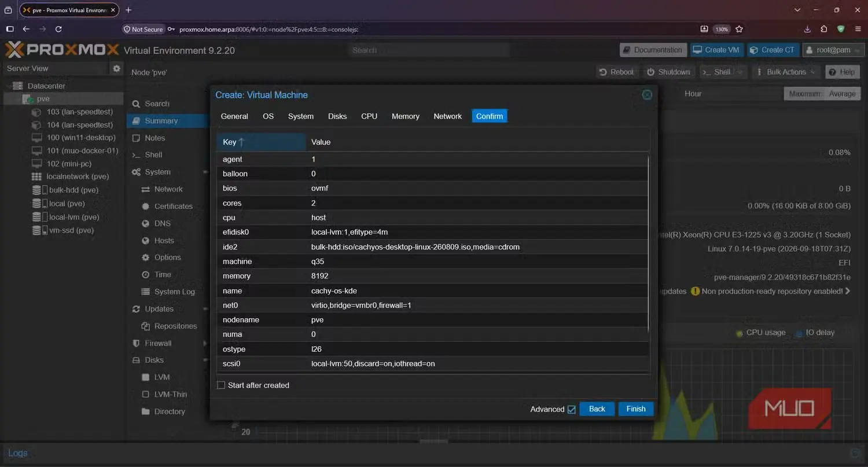Open the node Search panel
The width and height of the screenshot is (868, 467).
(x=157, y=104)
